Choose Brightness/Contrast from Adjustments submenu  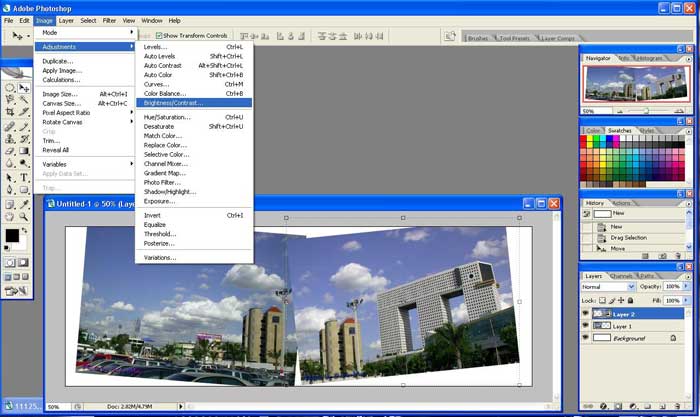(x=173, y=102)
